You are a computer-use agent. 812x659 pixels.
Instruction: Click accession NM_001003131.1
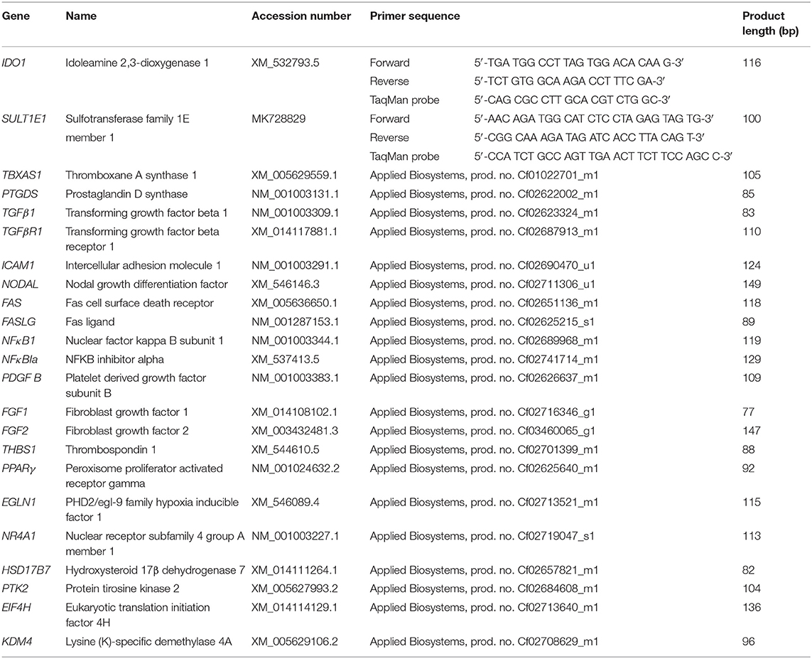click(x=295, y=194)
